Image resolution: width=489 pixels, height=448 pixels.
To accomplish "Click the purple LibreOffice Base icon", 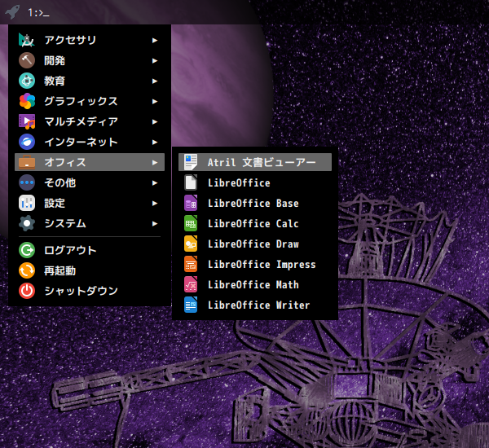I will click(191, 203).
